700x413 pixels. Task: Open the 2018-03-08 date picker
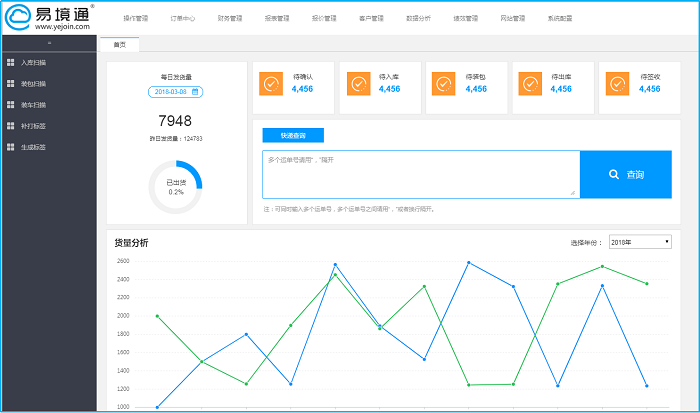[x=173, y=92]
